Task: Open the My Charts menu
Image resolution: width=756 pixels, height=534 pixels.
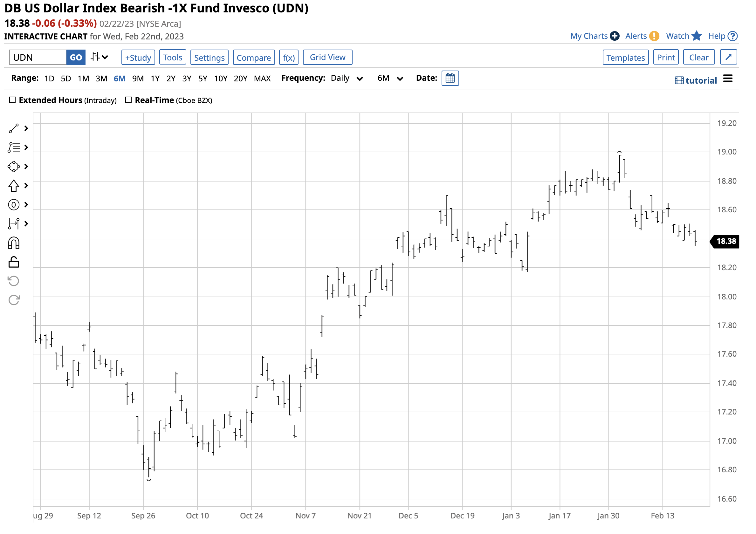Action: coord(589,36)
